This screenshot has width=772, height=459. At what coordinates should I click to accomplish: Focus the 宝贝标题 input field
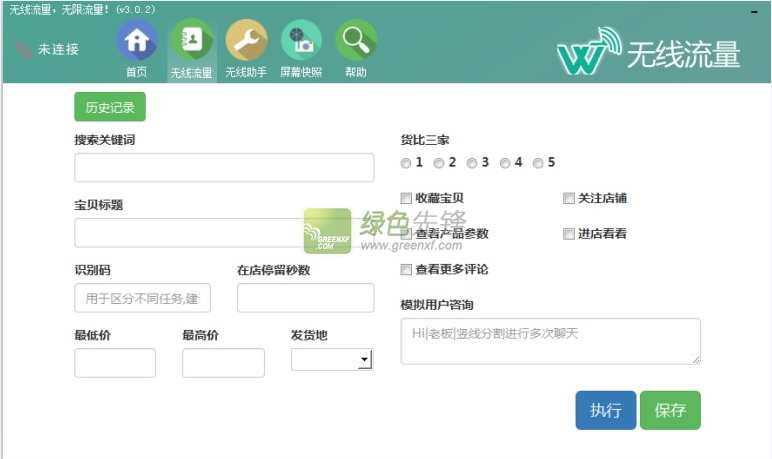224,232
